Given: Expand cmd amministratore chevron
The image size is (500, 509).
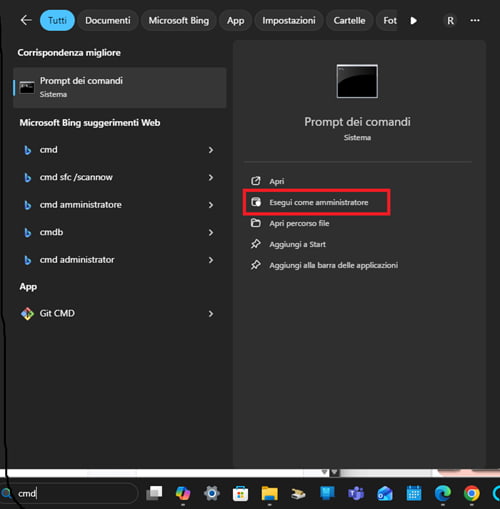Looking at the screenshot, I should [211, 205].
